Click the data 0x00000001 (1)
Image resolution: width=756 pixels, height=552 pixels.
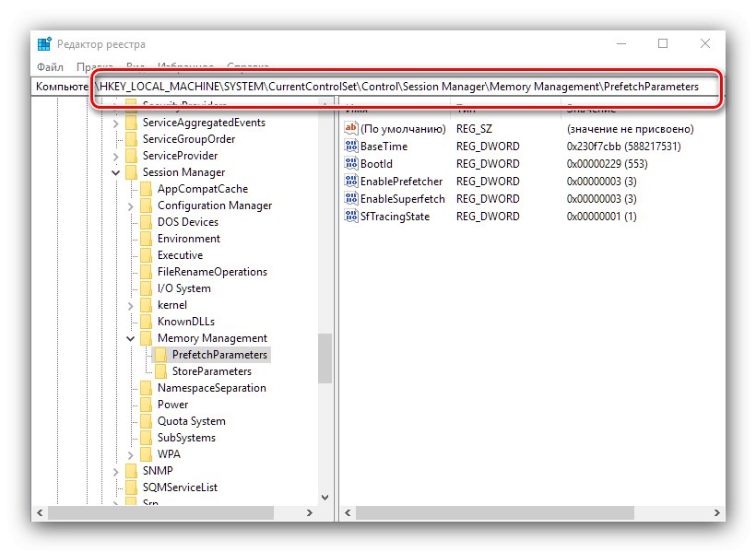(x=602, y=217)
